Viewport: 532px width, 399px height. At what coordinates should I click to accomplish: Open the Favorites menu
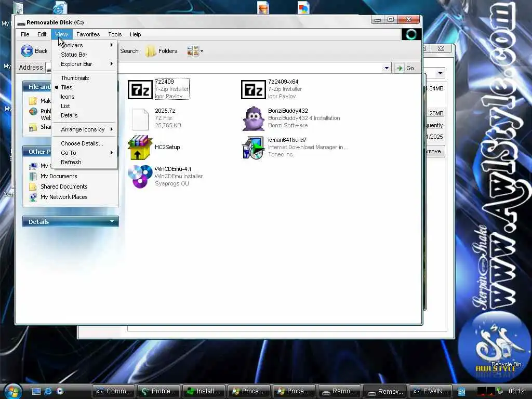click(x=88, y=34)
